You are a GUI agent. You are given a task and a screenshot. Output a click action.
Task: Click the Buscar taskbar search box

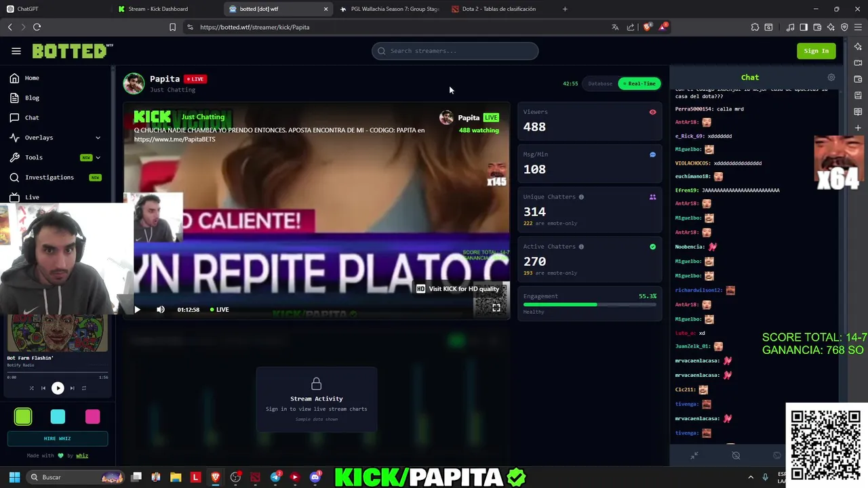click(x=75, y=477)
